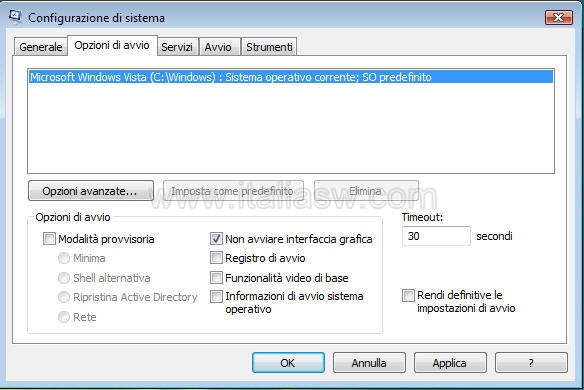Check Funzionalità video di base
The image size is (584, 390).
click(x=216, y=278)
